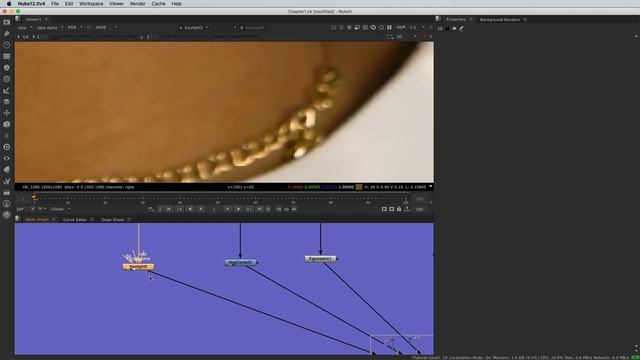Click the pencil icon in Properties panel
640x360 pixels.
tap(462, 29)
